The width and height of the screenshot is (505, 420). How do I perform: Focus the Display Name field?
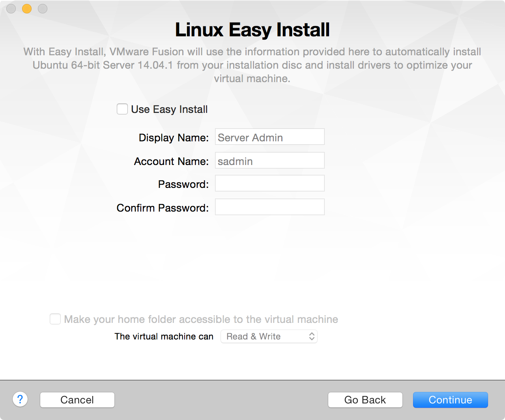pyautogui.click(x=270, y=137)
